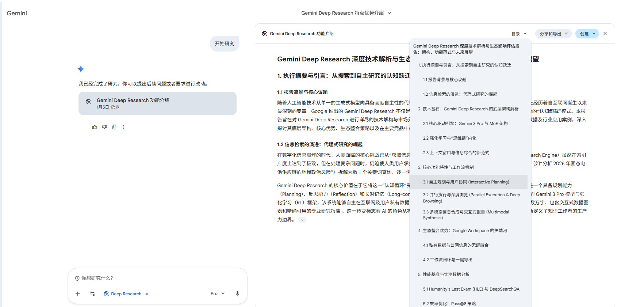Image resolution: width=644 pixels, height=307 pixels.
Task: Jump to 1. 执行摘要与引言 in contents
Action: point(468,65)
